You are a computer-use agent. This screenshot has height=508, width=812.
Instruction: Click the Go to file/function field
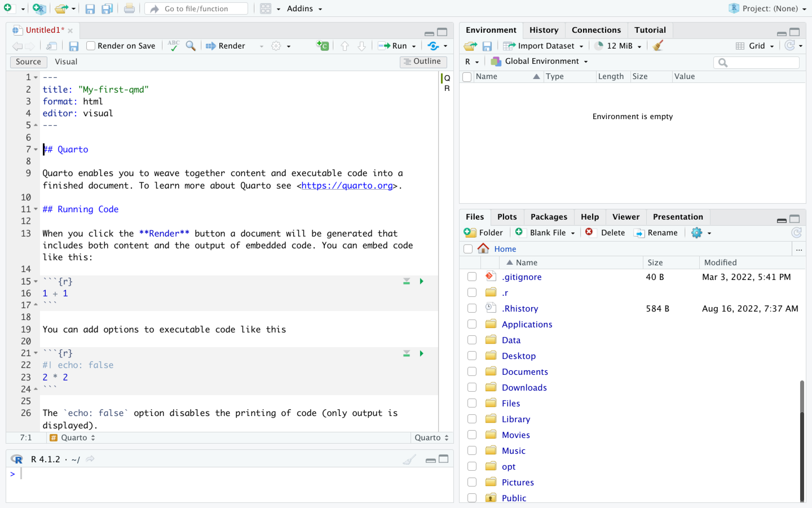point(196,9)
